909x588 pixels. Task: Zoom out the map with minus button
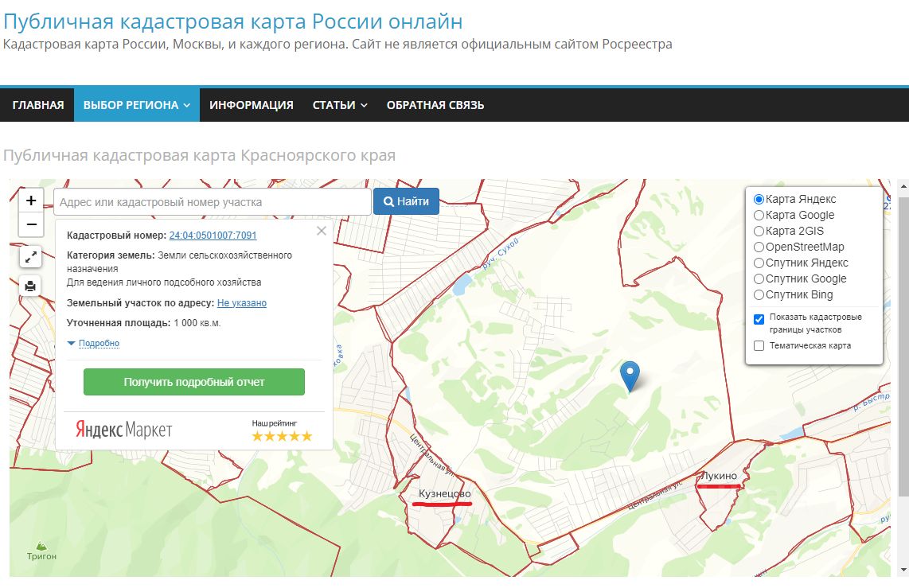31,224
